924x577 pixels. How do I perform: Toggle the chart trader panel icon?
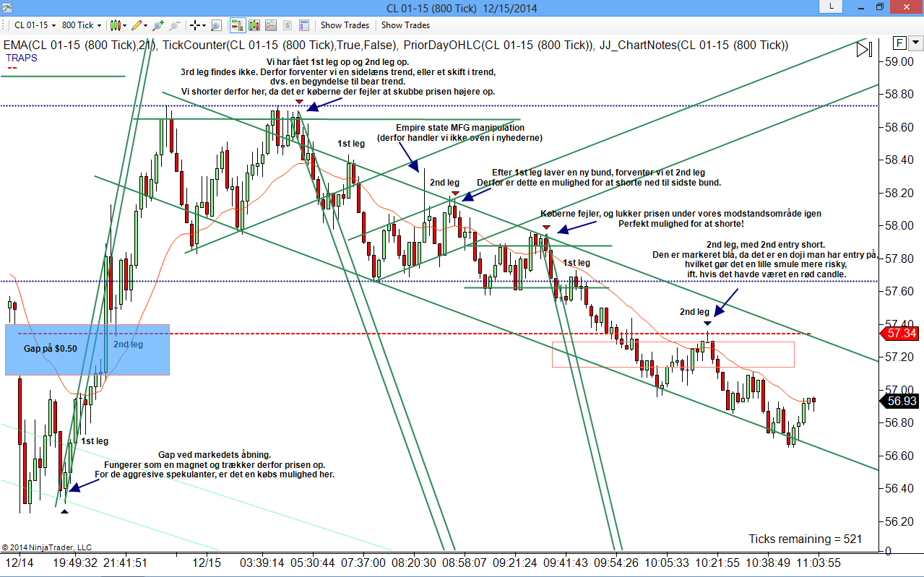point(238,25)
